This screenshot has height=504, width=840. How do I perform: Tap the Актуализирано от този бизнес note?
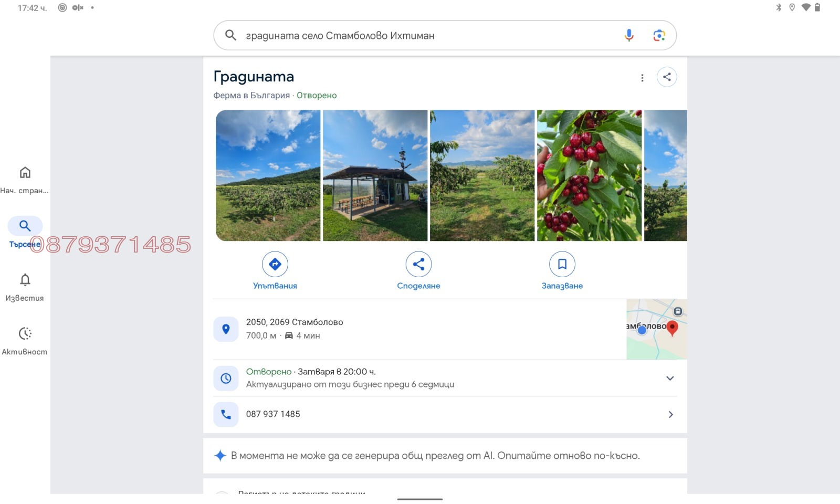[350, 384]
